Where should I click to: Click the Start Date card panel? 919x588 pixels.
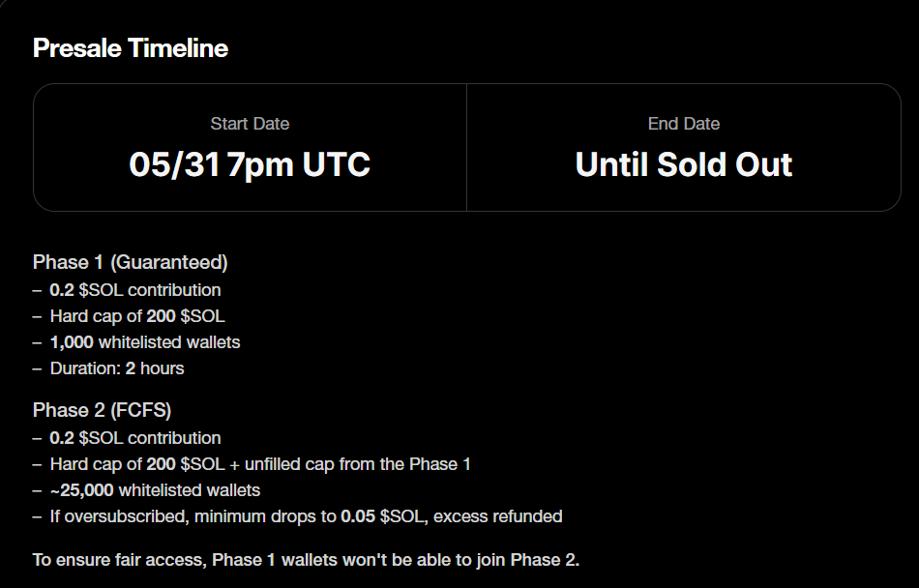[x=250, y=148]
